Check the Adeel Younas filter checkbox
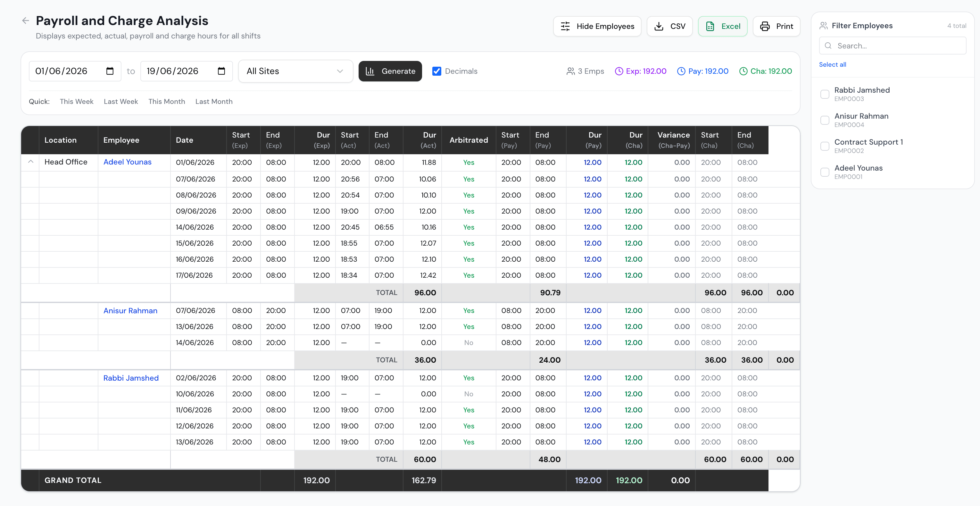 coord(825,172)
